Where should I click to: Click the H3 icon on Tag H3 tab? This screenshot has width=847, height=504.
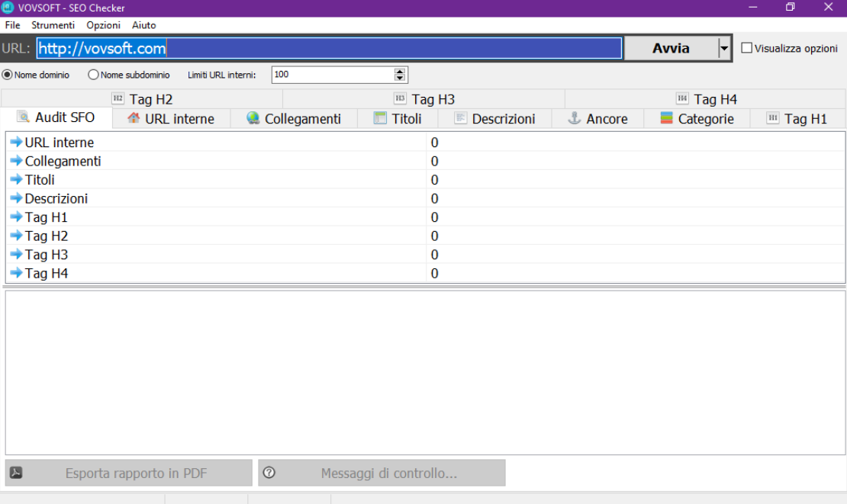click(400, 98)
